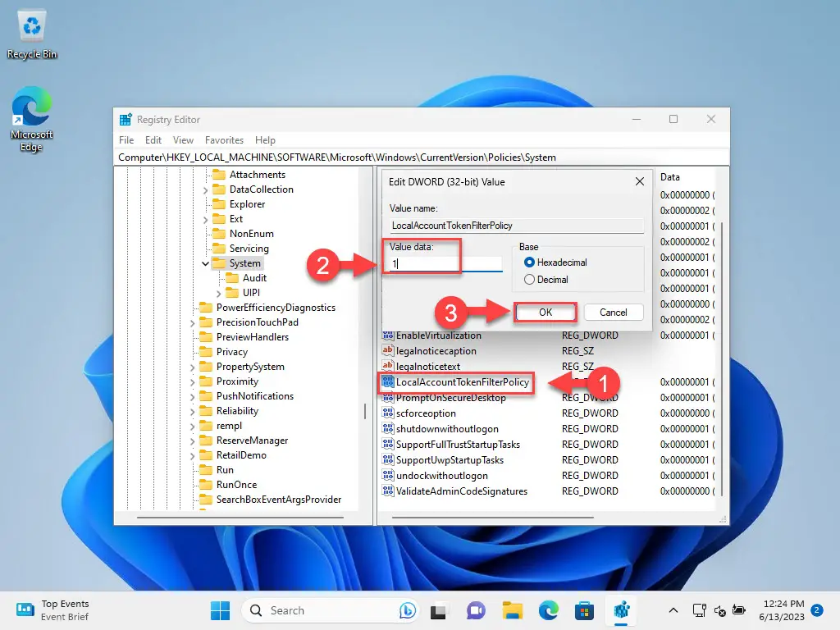Select the Decimal base radio button
This screenshot has height=630, width=840.
coord(527,280)
